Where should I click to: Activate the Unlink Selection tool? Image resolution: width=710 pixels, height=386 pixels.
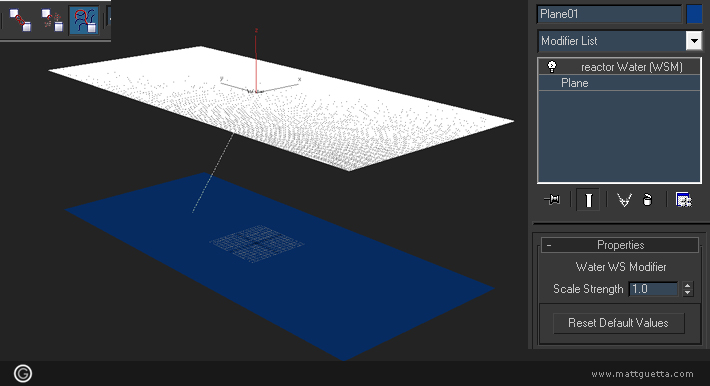coord(52,20)
